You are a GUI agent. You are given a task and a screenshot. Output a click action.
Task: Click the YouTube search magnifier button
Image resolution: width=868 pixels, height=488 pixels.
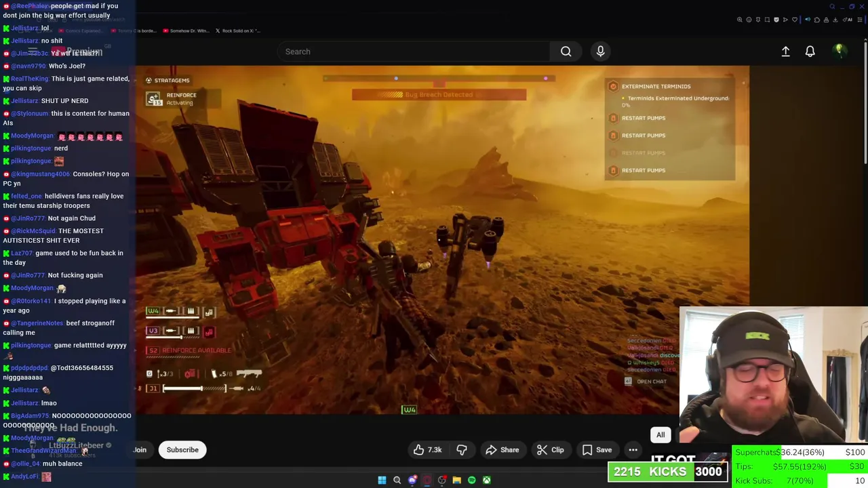point(566,52)
